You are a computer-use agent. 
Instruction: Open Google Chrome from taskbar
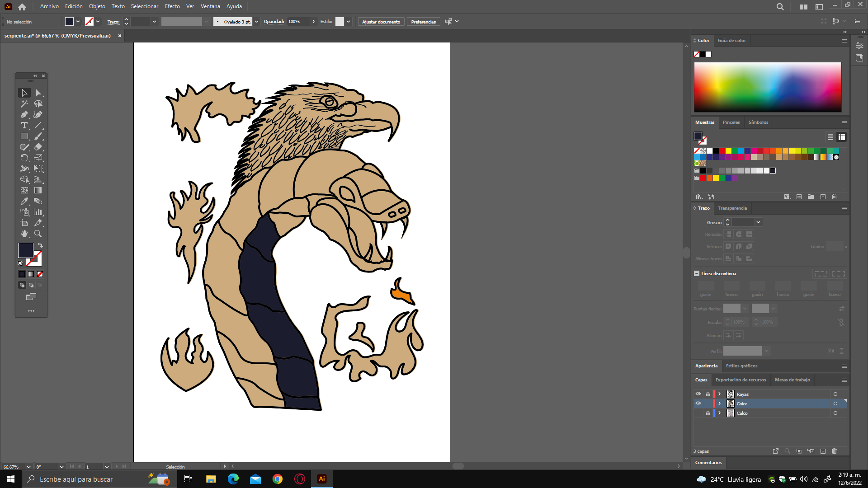click(278, 479)
